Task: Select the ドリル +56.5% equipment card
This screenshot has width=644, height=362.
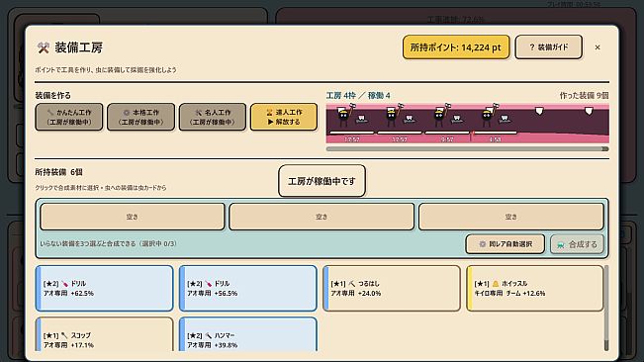Action: point(248,288)
